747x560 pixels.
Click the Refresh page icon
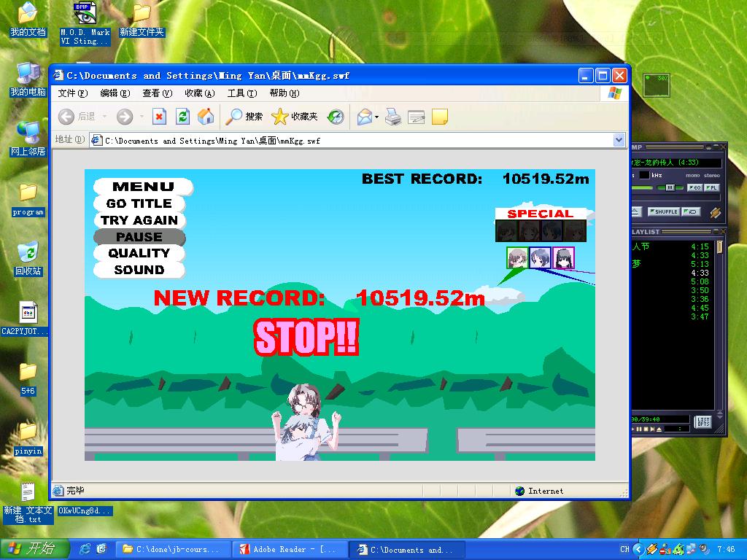pyautogui.click(x=182, y=116)
